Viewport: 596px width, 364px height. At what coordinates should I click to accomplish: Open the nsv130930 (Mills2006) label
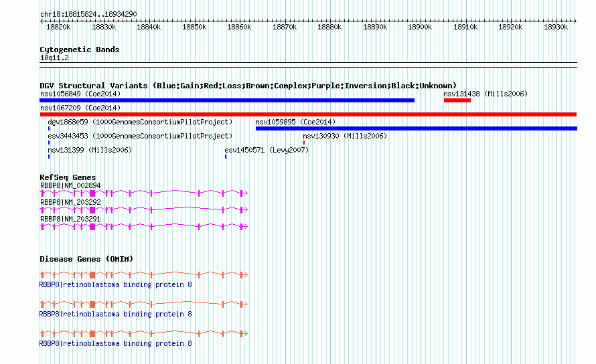[x=345, y=136]
